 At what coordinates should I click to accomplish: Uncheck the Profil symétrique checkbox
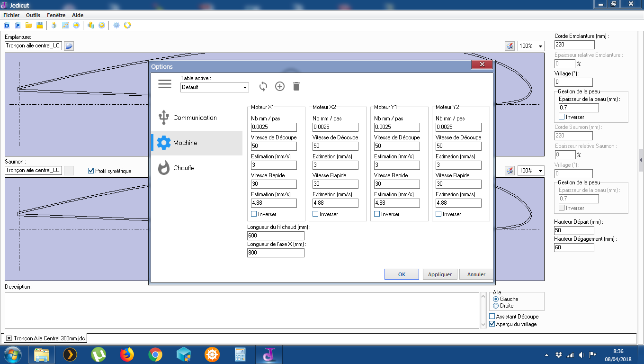click(91, 171)
